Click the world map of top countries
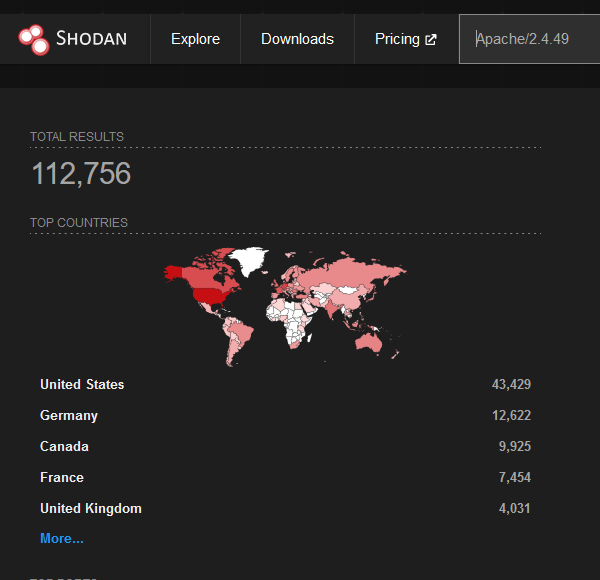 coord(285,306)
